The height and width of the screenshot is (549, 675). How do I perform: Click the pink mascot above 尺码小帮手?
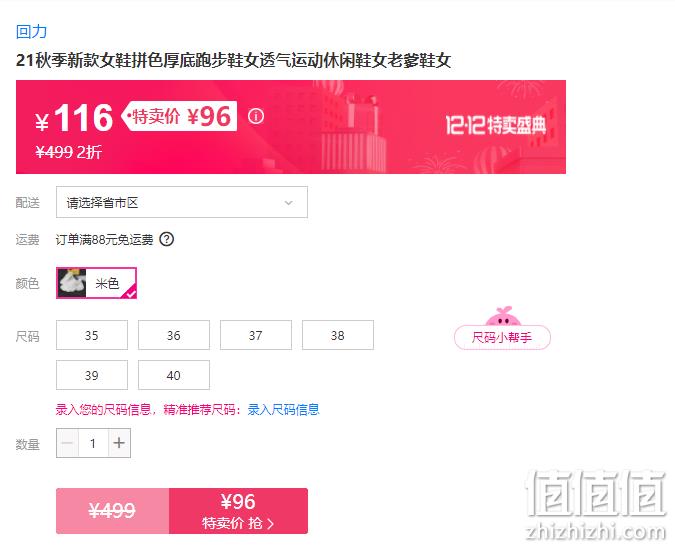(x=503, y=316)
